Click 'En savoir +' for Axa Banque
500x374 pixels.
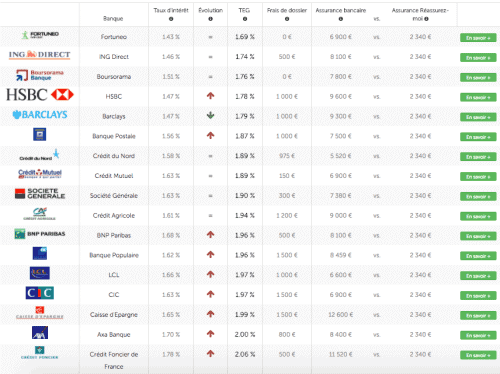click(478, 335)
